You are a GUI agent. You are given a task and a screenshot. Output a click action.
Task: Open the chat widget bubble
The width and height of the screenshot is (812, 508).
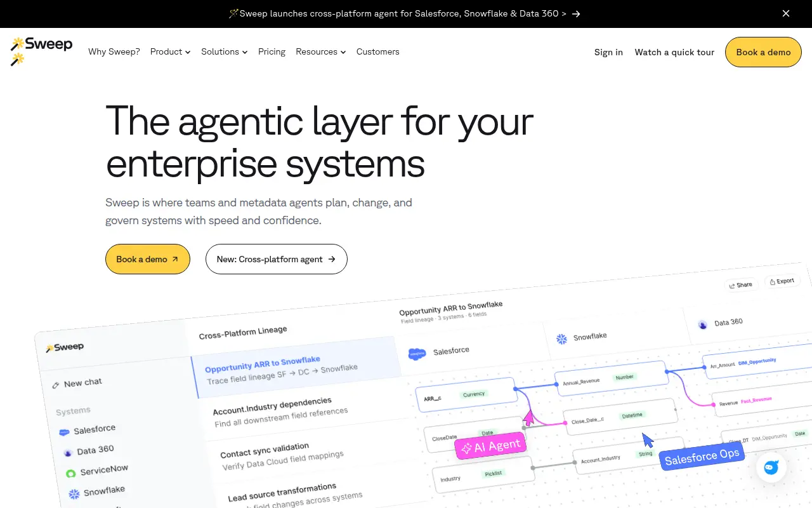coord(771,468)
